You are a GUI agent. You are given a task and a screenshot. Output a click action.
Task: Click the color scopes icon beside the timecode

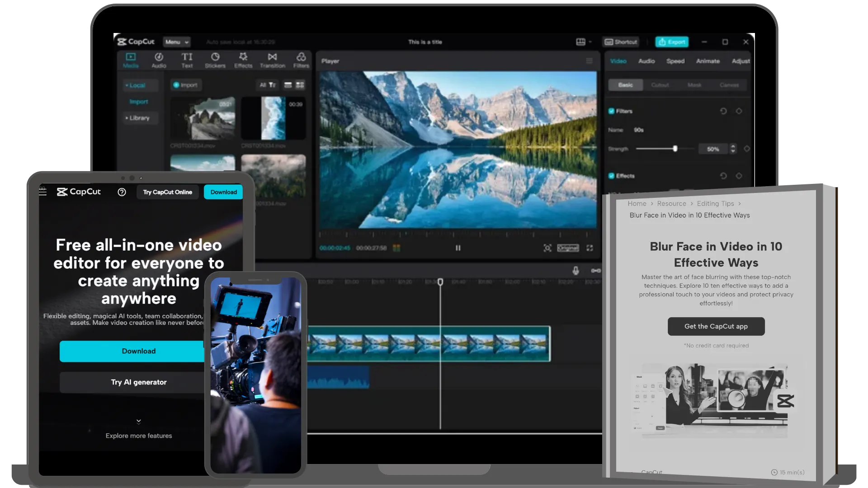396,248
